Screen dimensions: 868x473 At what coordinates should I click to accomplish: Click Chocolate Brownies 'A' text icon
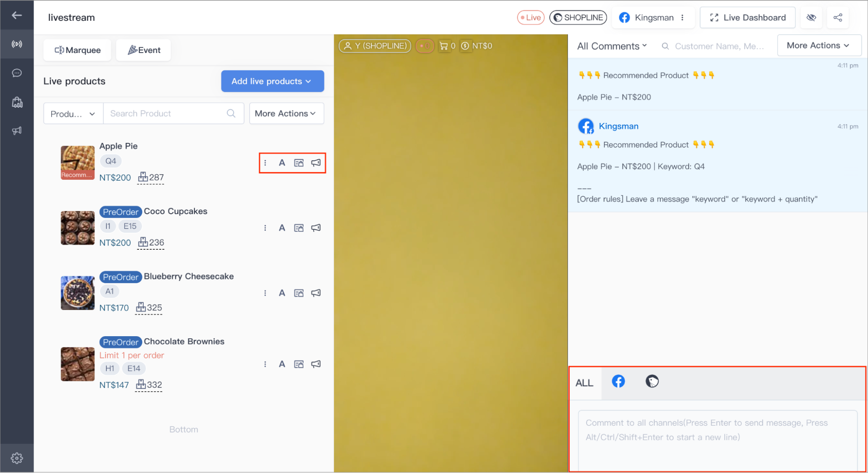point(282,364)
